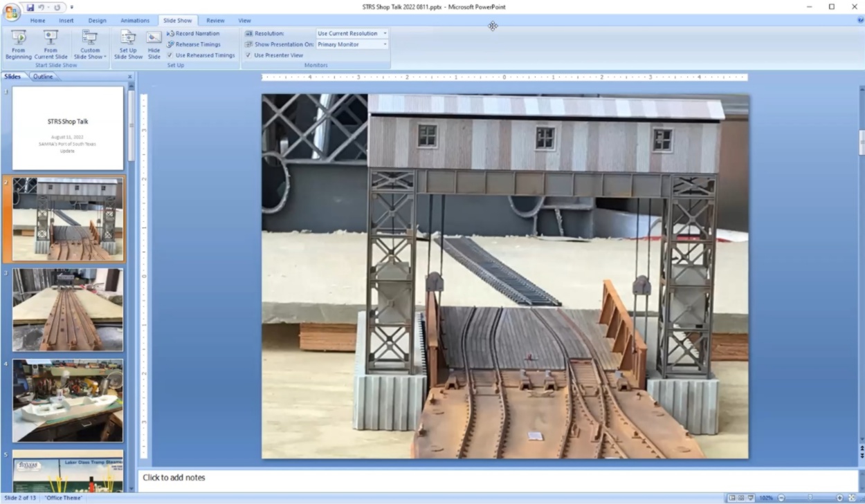Open the Animations ribbon tab

coord(134,21)
